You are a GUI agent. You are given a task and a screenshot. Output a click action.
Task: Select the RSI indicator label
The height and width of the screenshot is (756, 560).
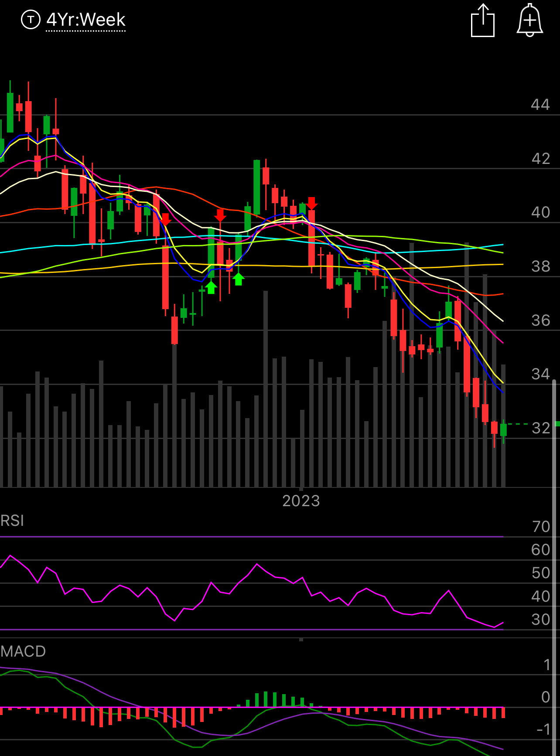(12, 521)
